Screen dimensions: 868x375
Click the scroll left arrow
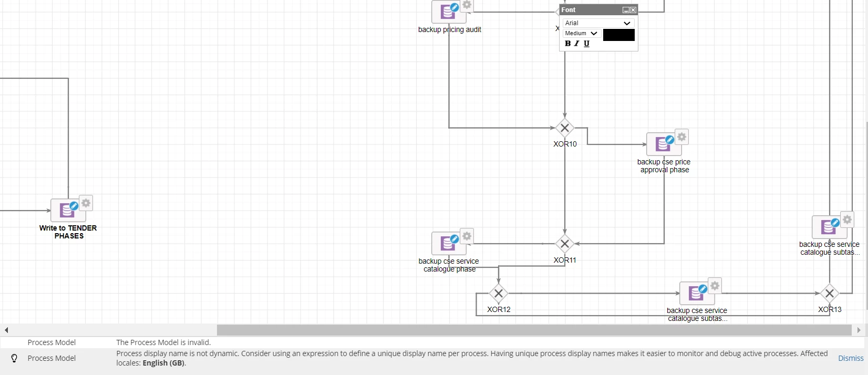click(x=6, y=330)
